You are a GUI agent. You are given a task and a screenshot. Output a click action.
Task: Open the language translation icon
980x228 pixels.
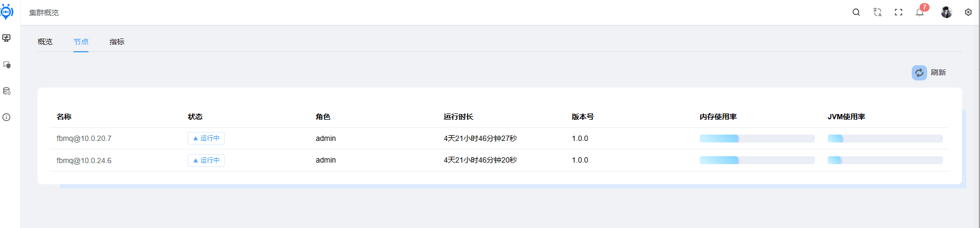(x=877, y=12)
